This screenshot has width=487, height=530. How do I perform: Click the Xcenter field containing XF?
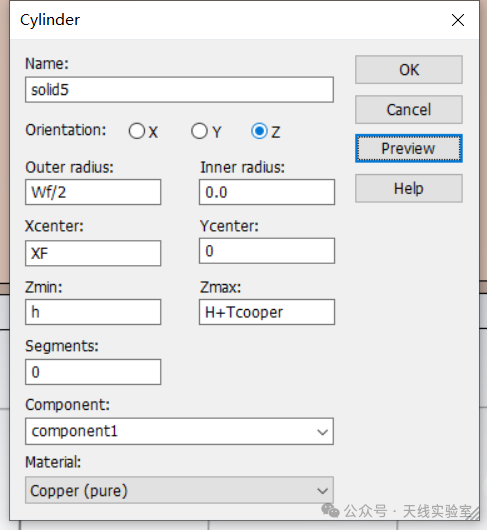pyautogui.click(x=93, y=253)
